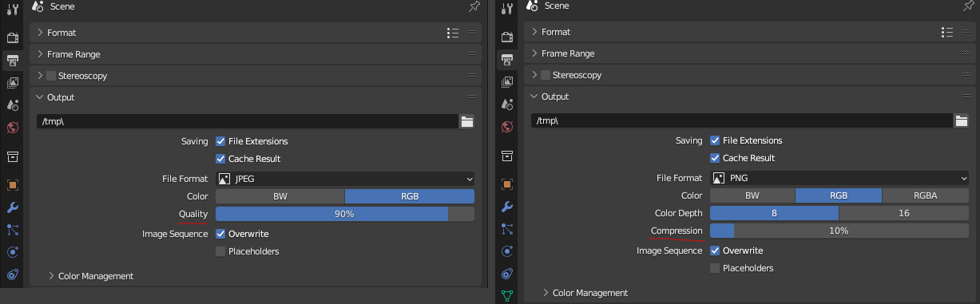Open Collection properties tab in left panel

(12, 156)
